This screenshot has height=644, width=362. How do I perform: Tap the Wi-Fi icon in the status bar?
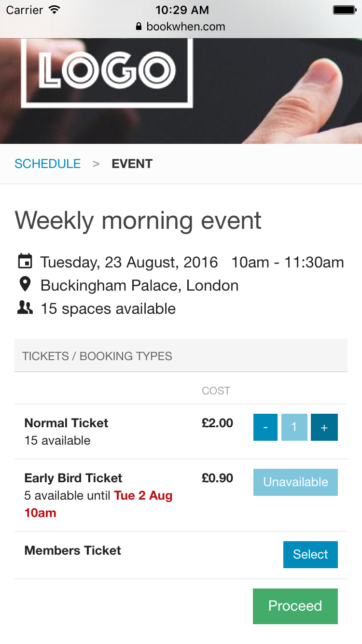point(55,10)
